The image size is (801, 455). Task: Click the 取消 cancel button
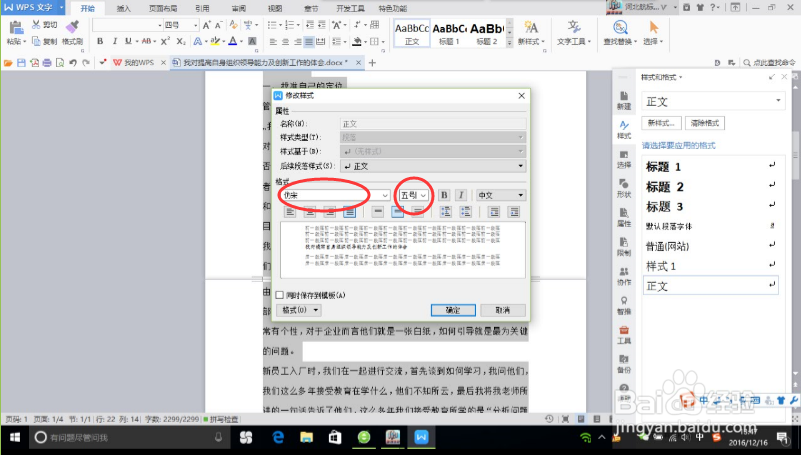coord(503,310)
